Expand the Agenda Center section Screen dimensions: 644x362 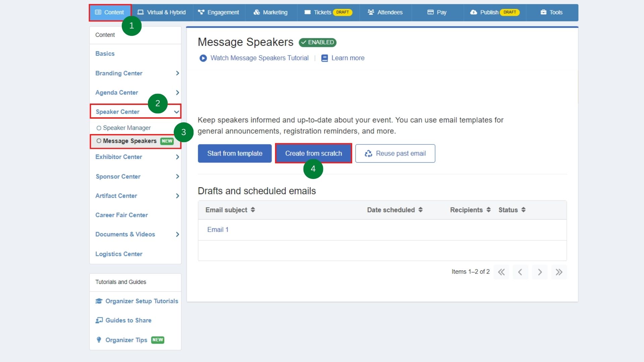(177, 93)
